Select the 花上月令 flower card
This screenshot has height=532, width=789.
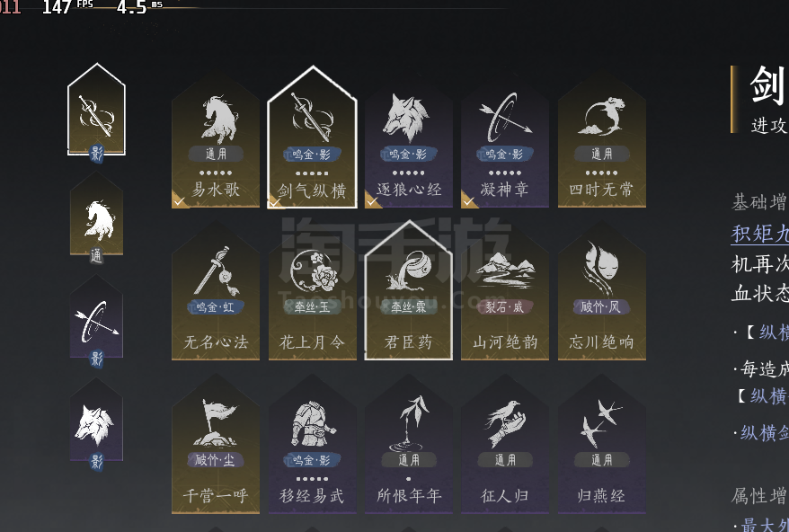coord(313,292)
